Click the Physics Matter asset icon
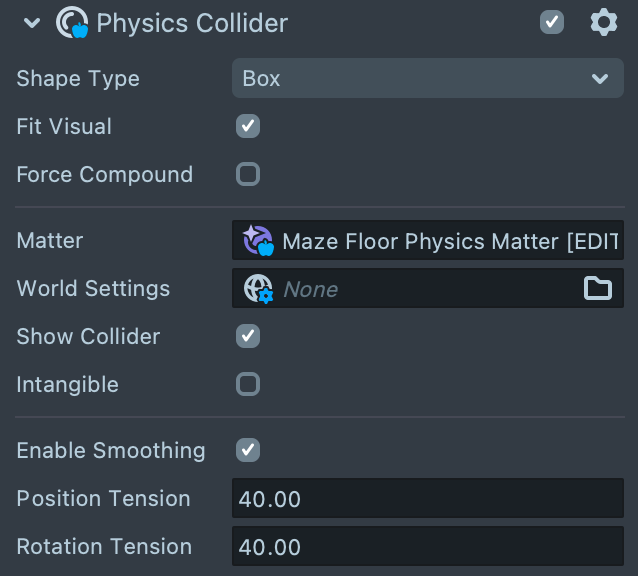 (258, 241)
